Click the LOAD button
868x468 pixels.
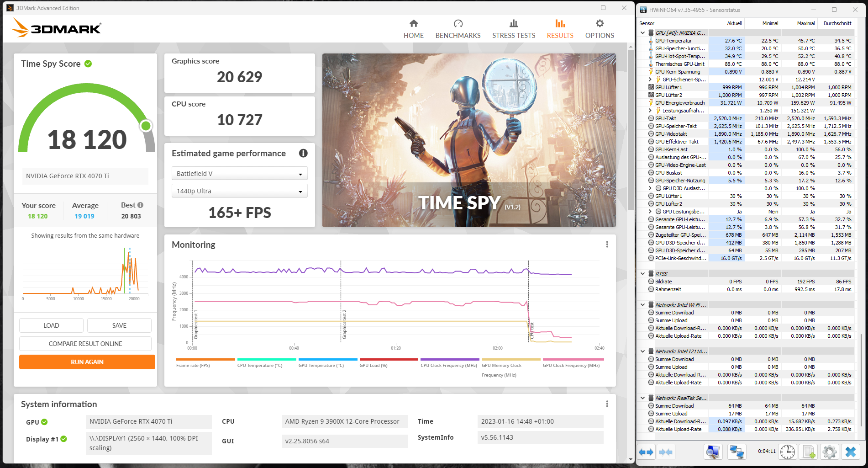[x=51, y=325]
